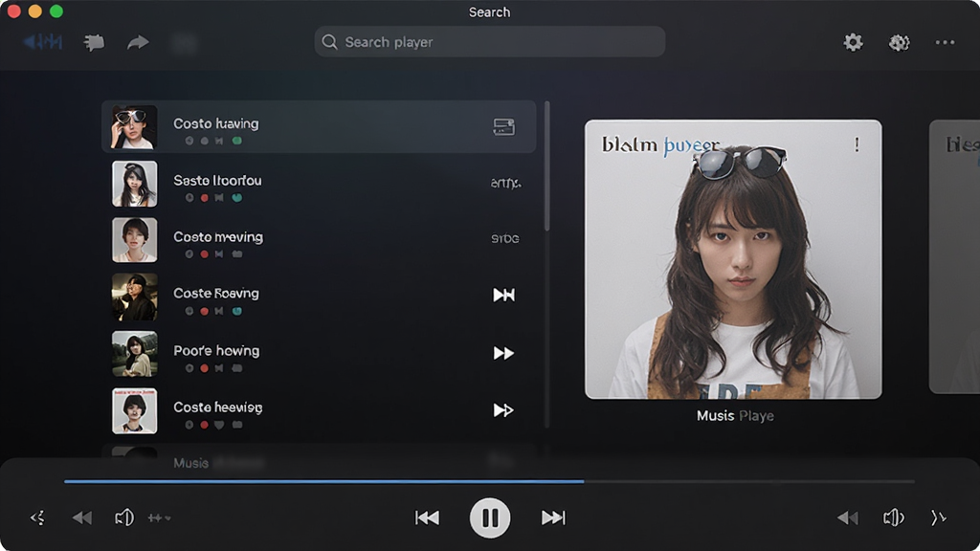Viewport: 980px width, 551px height.
Task: Click the Musis Playe caption
Action: tap(735, 415)
